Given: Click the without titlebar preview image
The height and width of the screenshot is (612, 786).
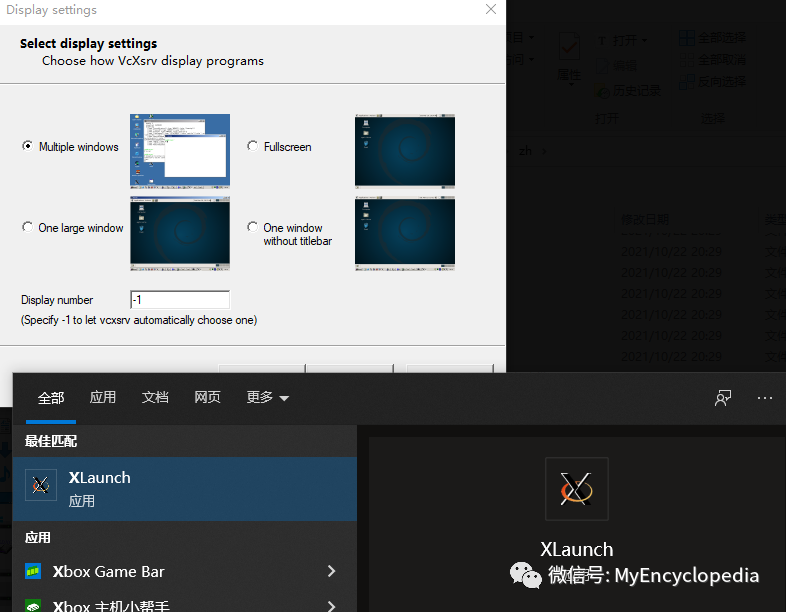Looking at the screenshot, I should [x=405, y=234].
